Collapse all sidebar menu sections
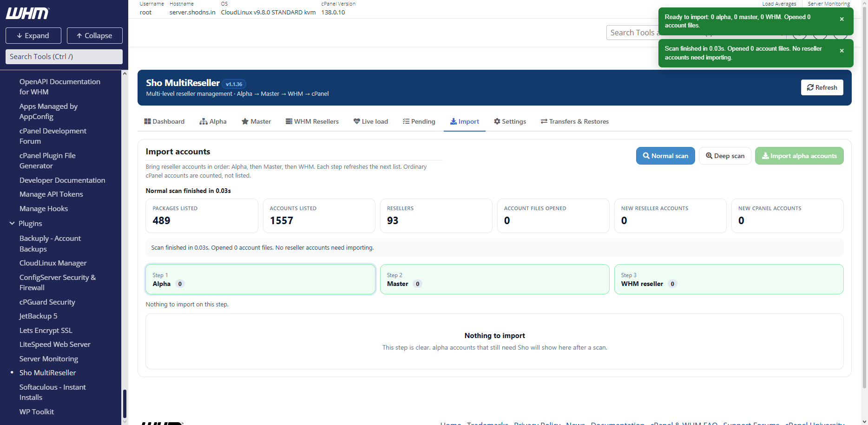The image size is (868, 425). (x=95, y=35)
